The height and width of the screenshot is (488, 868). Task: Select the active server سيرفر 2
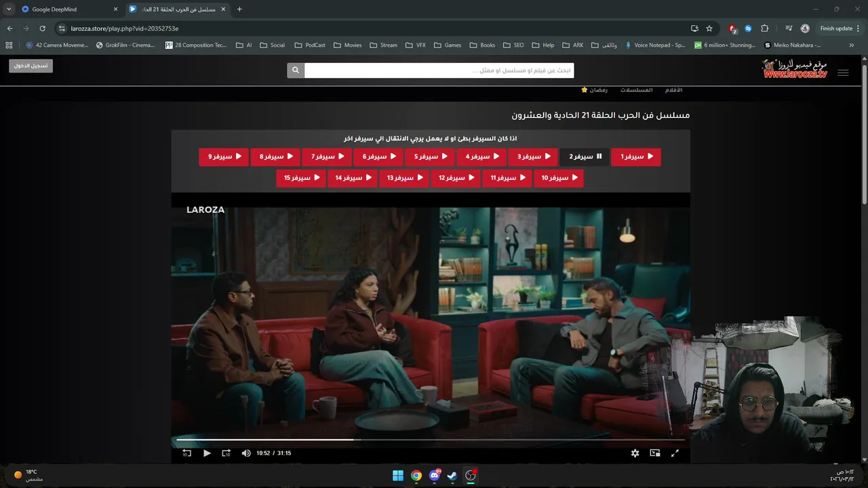[585, 157]
